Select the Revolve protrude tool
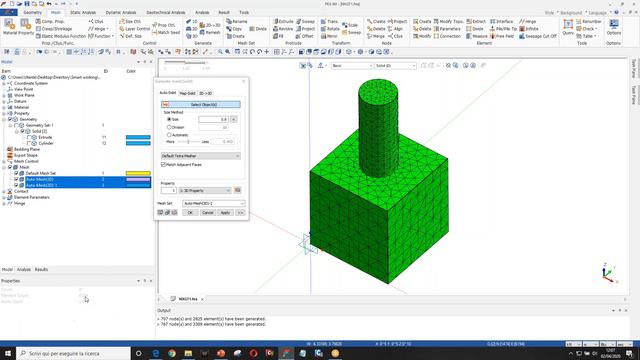640x360 pixels. point(283,29)
